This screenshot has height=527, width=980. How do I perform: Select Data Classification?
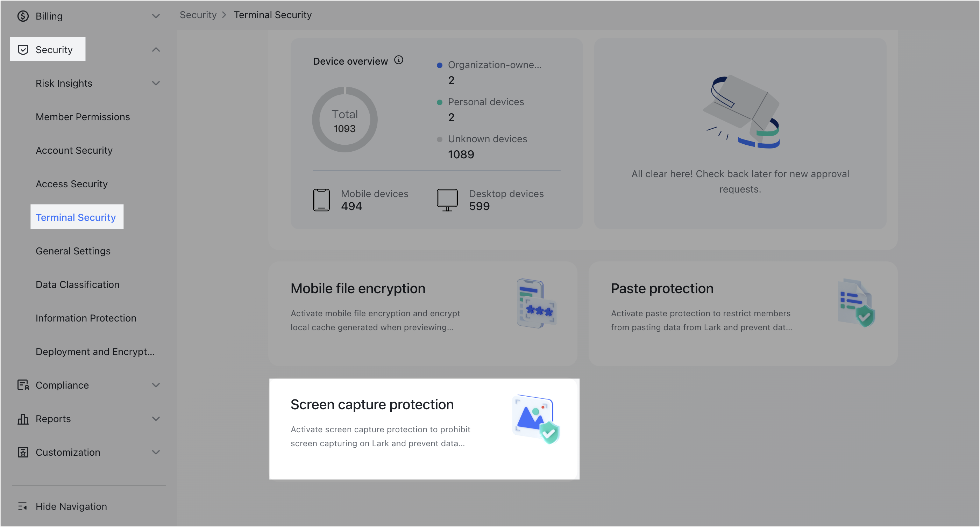77,284
